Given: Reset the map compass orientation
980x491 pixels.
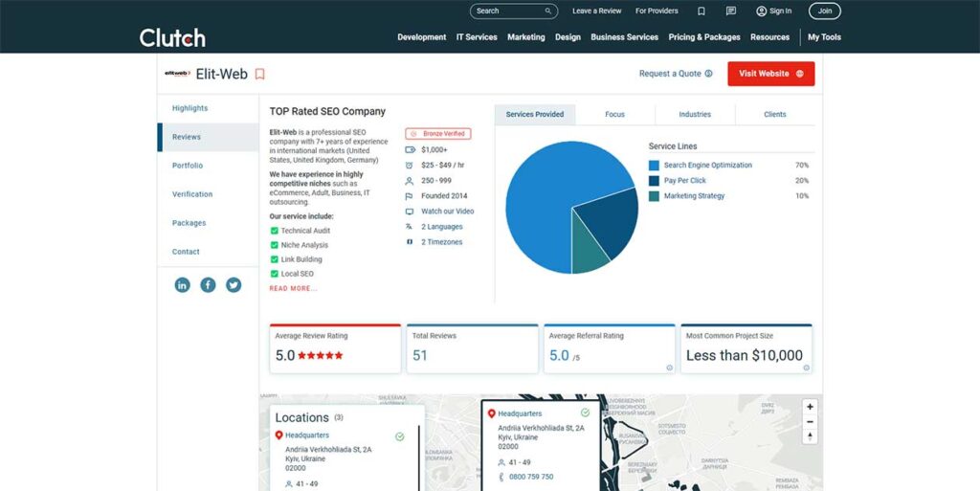Looking at the screenshot, I should pyautogui.click(x=810, y=436).
